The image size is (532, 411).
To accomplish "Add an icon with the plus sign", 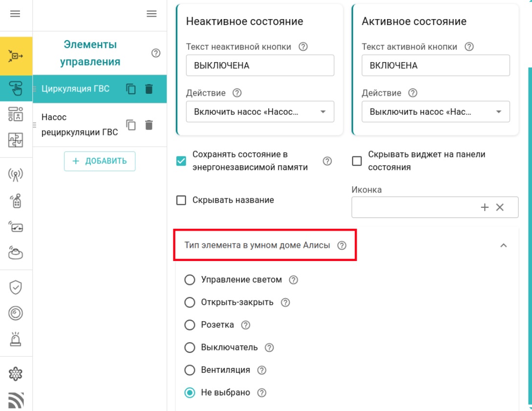I will tap(485, 207).
